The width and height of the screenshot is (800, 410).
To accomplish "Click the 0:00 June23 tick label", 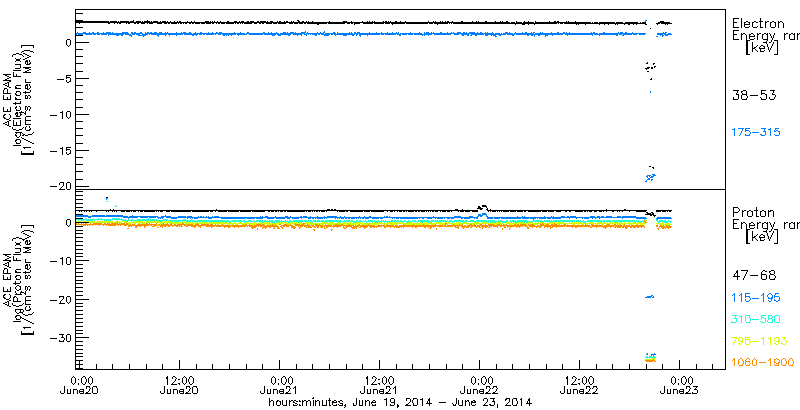I will point(680,385).
